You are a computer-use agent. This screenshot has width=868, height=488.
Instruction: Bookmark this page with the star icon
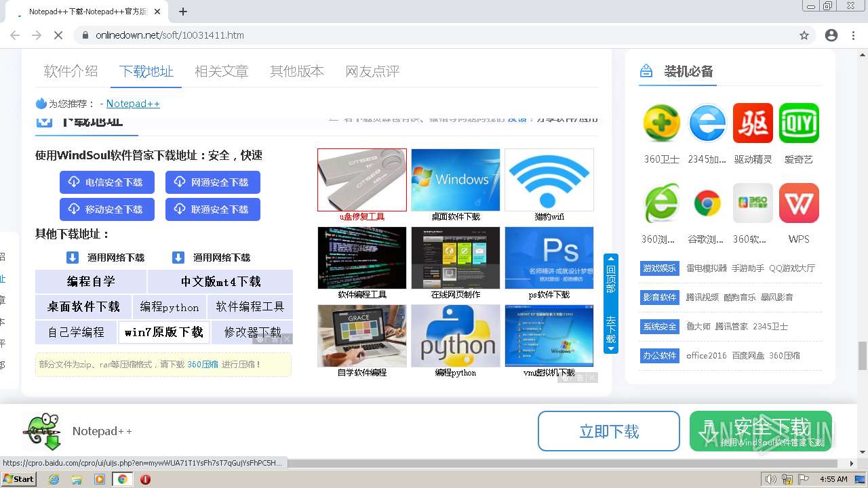(x=804, y=35)
